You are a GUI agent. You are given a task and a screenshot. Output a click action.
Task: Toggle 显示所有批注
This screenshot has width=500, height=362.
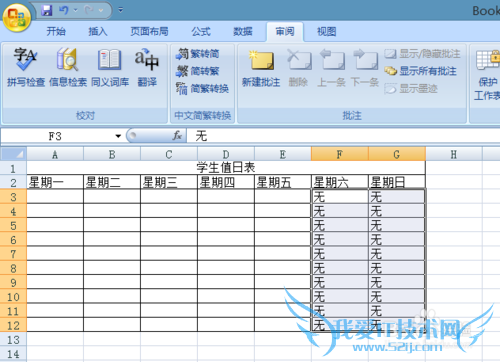coord(420,71)
